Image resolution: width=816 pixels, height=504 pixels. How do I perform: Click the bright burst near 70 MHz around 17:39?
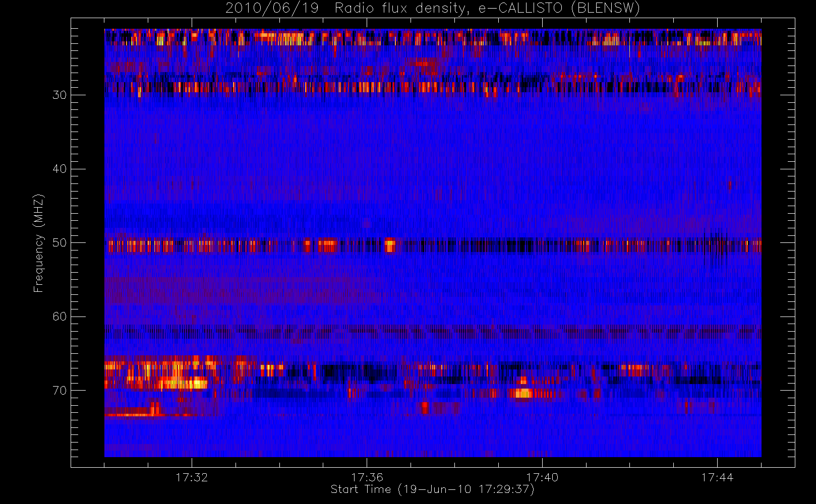click(523, 393)
